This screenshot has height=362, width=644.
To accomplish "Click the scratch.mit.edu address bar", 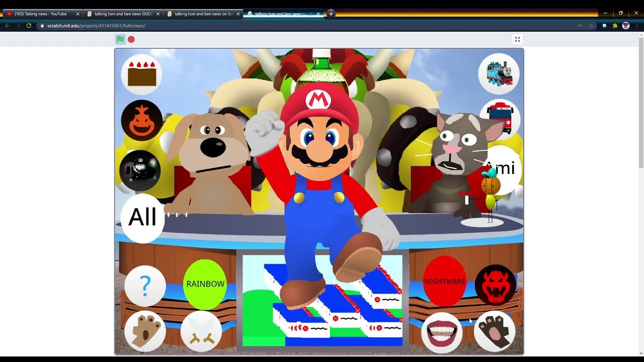I will pyautogui.click(x=317, y=26).
